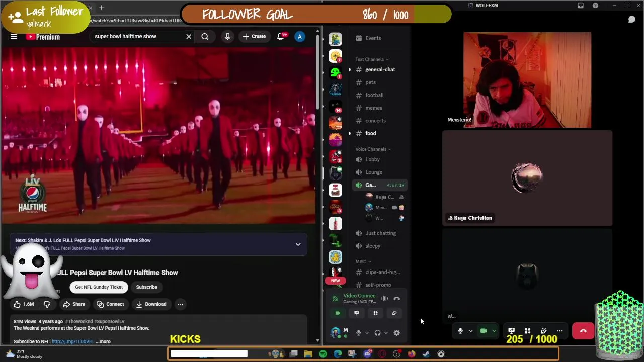
Task: Open Discord voice noise suppression icon
Action: 384,298
